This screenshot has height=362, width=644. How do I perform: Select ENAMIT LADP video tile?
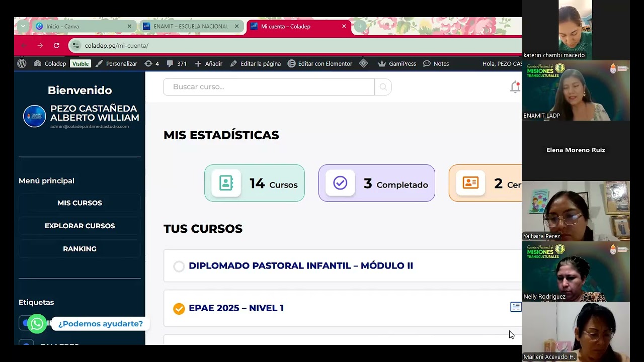(576, 90)
